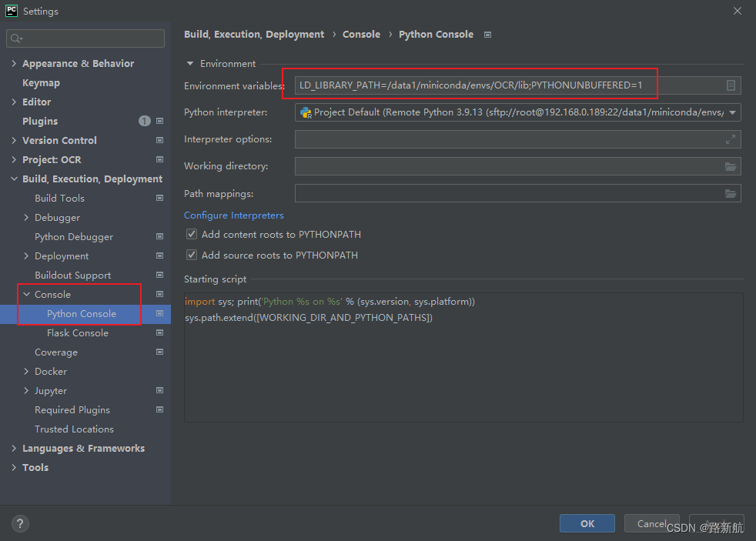Toggle Add content roots to PYTHONPATH
This screenshot has height=541, width=756.
[192, 234]
